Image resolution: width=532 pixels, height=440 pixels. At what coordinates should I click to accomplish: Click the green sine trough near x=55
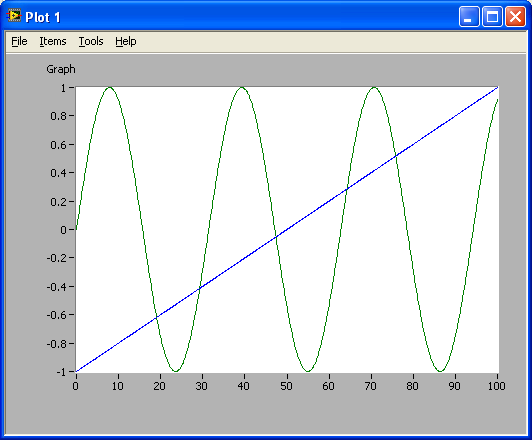click(x=308, y=371)
